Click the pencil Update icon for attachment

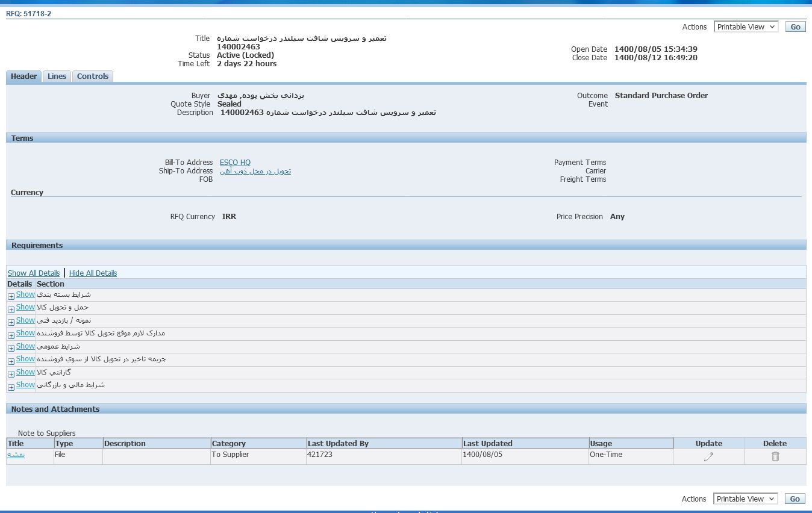(708, 457)
